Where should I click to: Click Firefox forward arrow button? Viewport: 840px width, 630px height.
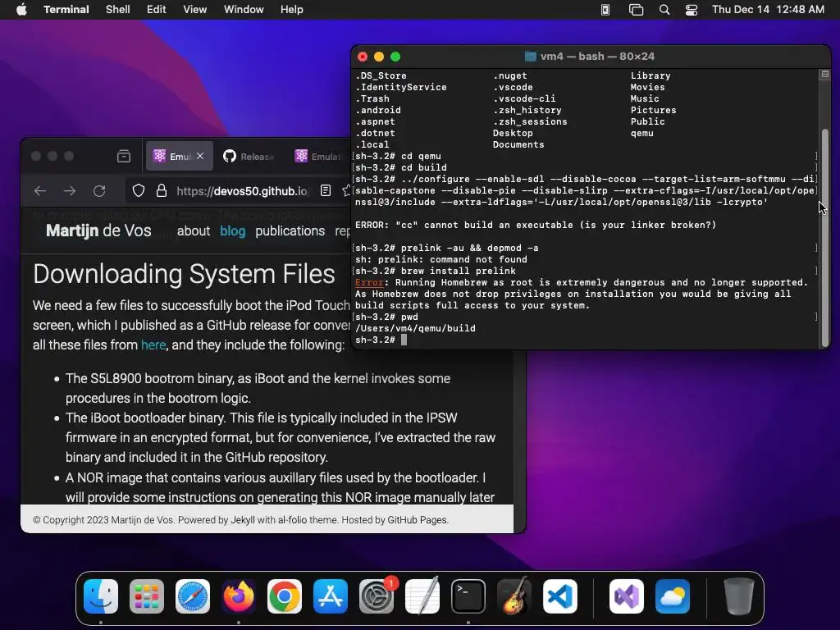(x=70, y=190)
